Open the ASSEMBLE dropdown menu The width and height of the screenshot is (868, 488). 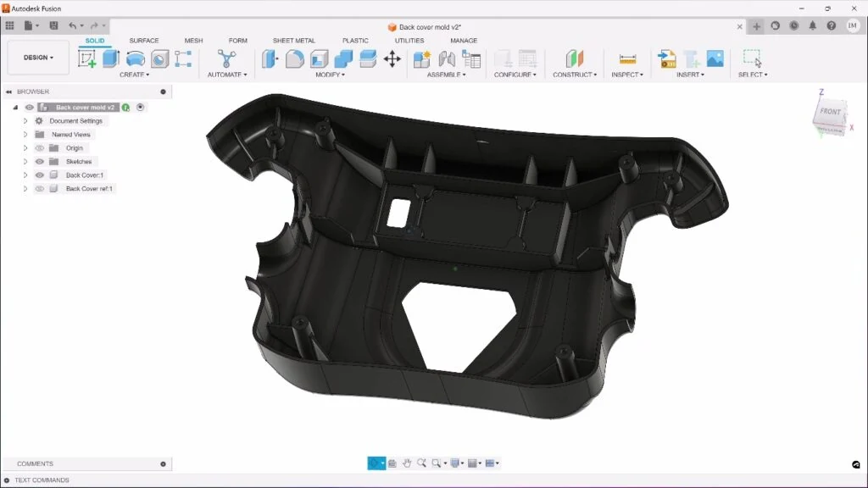click(446, 75)
